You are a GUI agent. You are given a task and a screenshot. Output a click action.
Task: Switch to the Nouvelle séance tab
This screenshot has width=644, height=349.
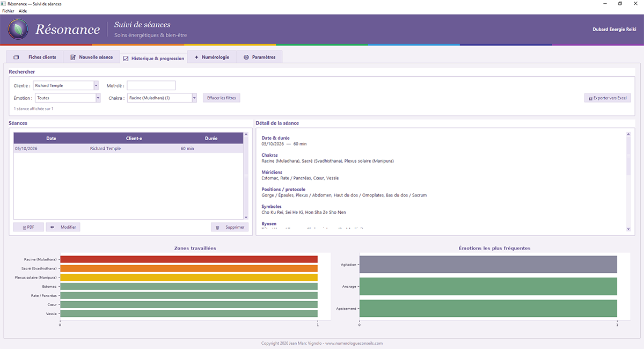pos(91,57)
